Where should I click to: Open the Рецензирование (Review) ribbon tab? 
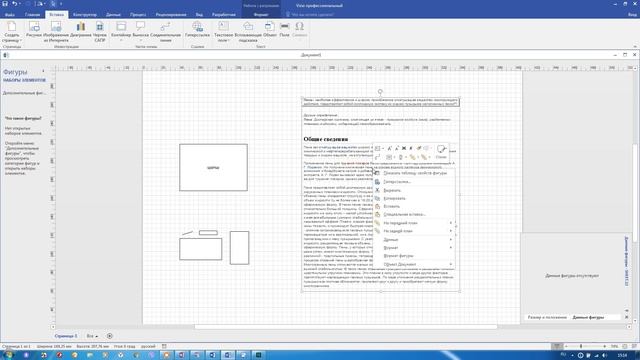171,14
